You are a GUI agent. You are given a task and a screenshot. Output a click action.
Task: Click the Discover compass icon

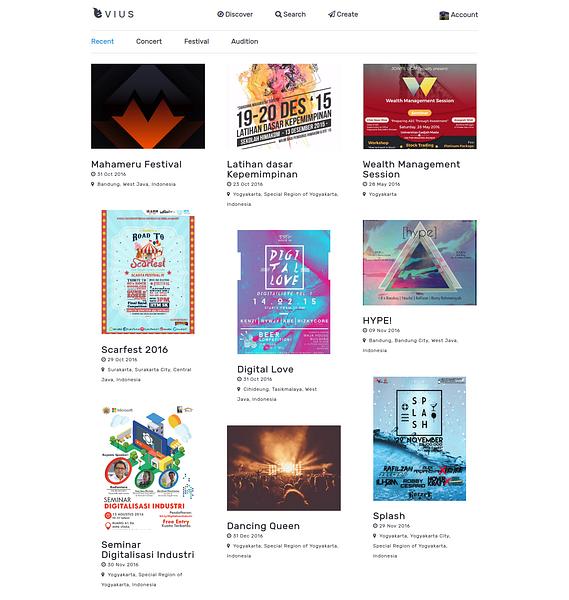click(x=220, y=14)
